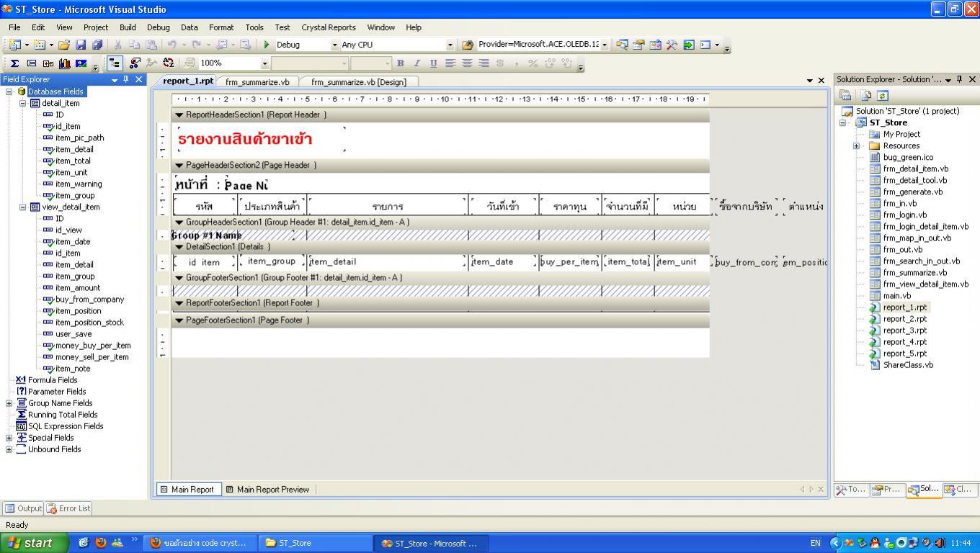980x553 pixels.
Task: Select ShareClass.vb in Solution Explorer
Action: [x=908, y=365]
